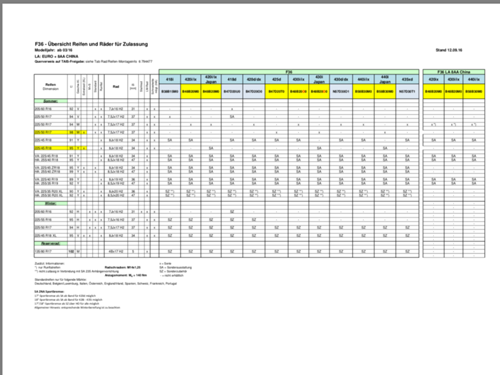Click the '425d' model column header
The height and width of the screenshot is (375, 500).
(277, 79)
